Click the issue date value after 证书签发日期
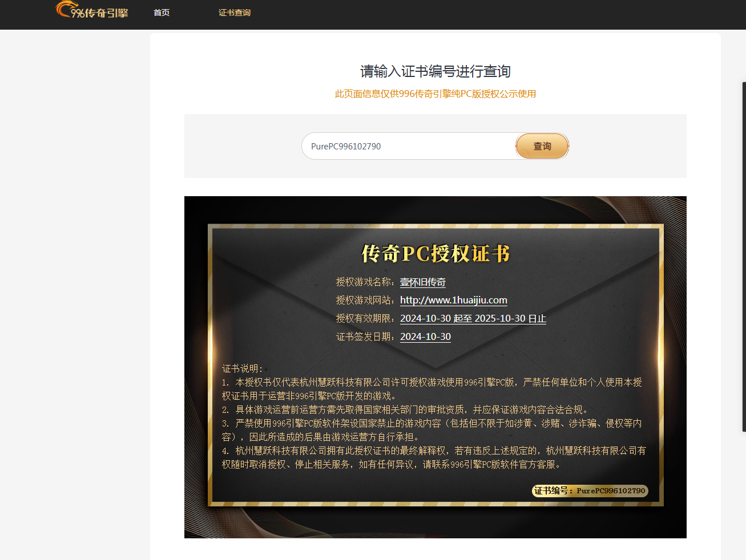The height and width of the screenshot is (560, 746). click(x=425, y=336)
